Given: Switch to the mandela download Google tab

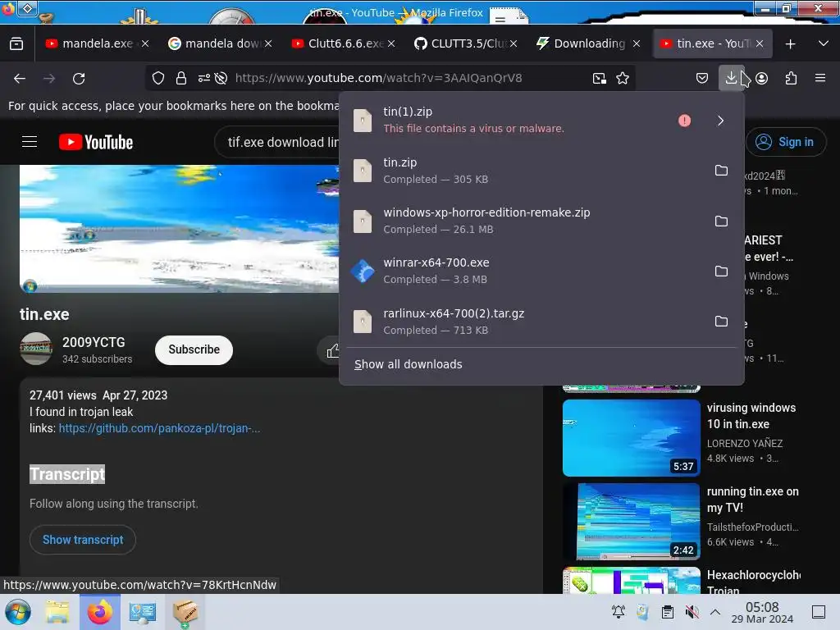Looking at the screenshot, I should pyautogui.click(x=220, y=44).
